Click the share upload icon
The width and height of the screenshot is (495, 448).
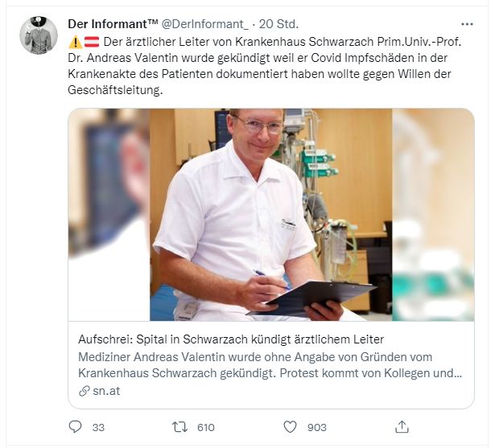[402, 427]
